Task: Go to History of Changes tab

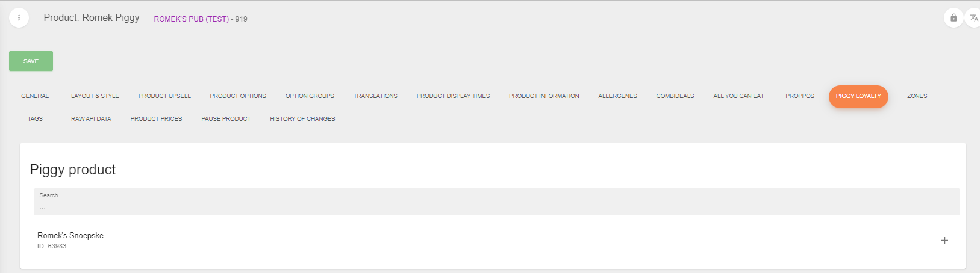Action: 302,119
